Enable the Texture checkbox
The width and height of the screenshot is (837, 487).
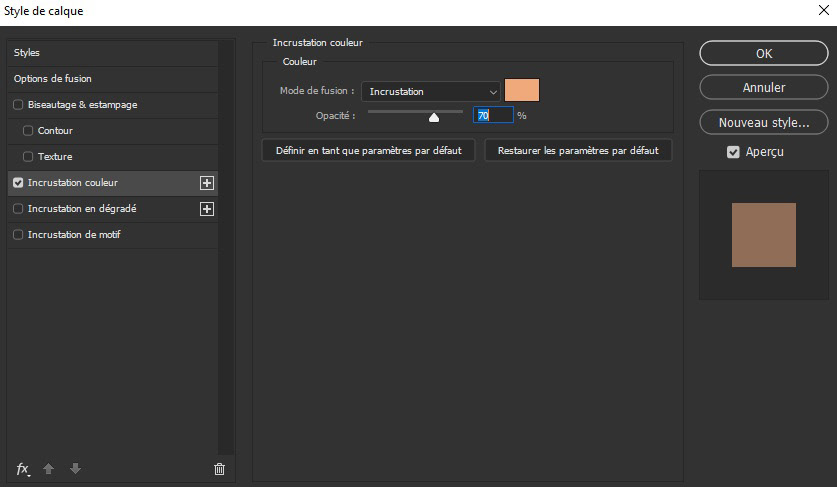[28, 156]
